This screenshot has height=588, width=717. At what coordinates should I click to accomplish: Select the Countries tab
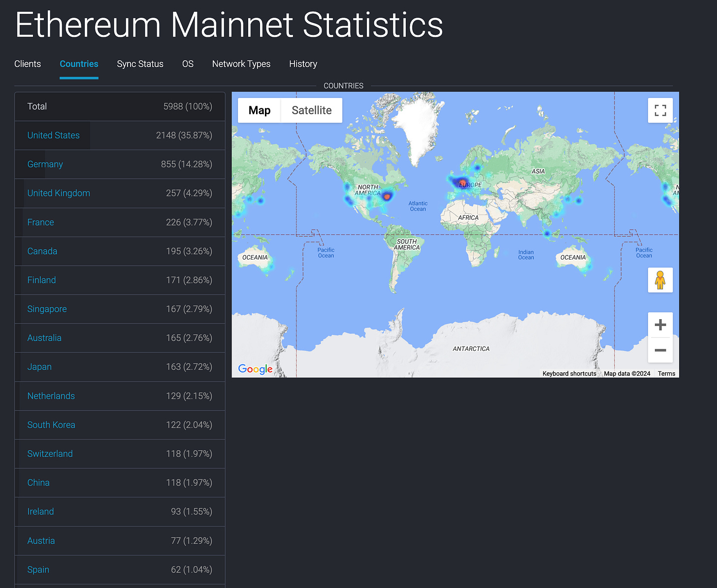click(79, 64)
